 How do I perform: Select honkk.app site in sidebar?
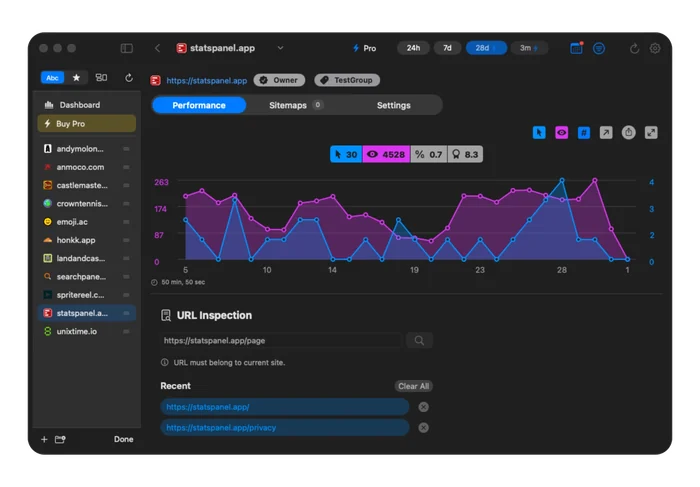[x=87, y=240]
